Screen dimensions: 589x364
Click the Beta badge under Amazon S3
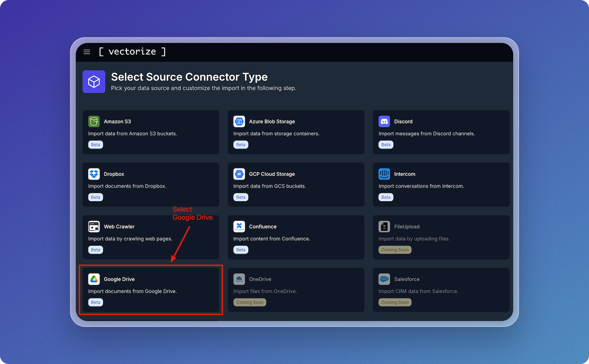pos(95,145)
